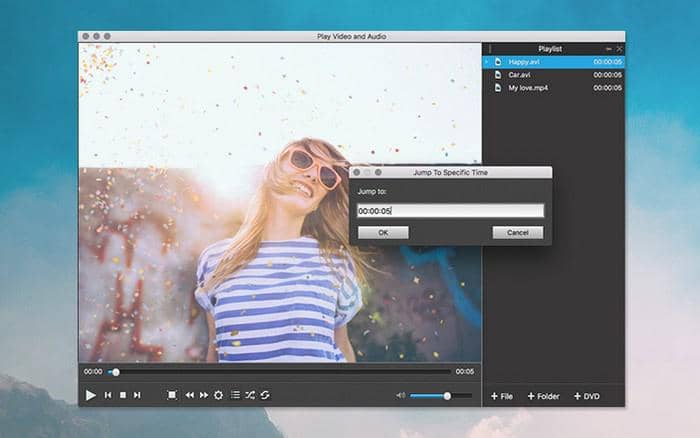
Task: Switch to fullscreen view icon
Action: click(x=171, y=395)
